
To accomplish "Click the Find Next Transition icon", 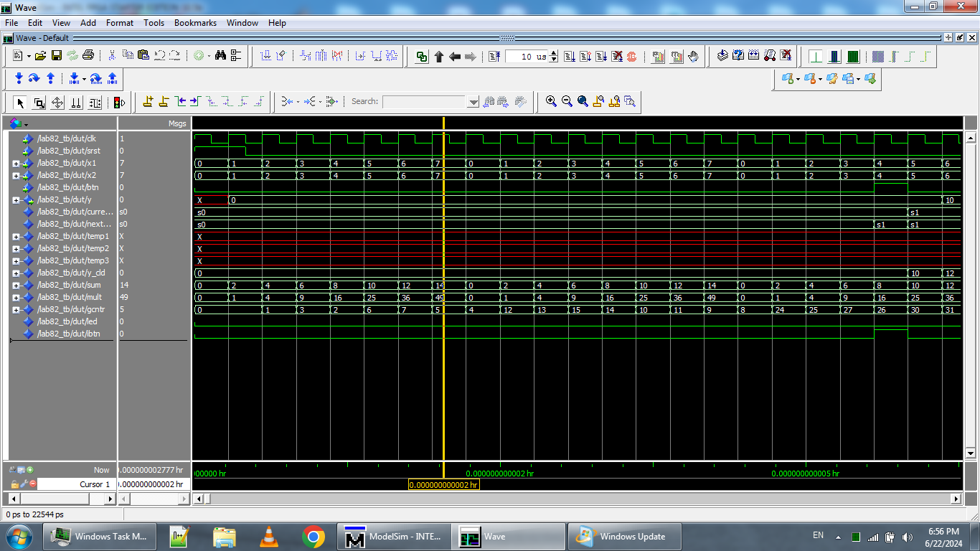I will click(195, 102).
